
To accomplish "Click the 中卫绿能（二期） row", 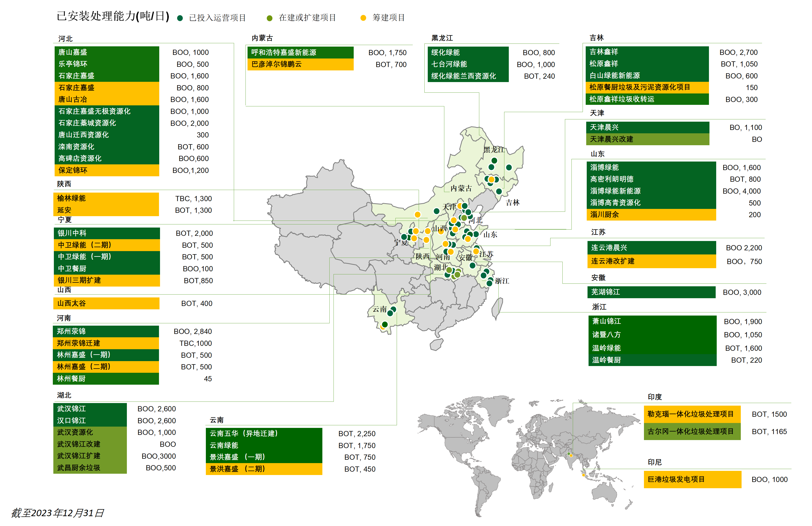I will [107, 245].
